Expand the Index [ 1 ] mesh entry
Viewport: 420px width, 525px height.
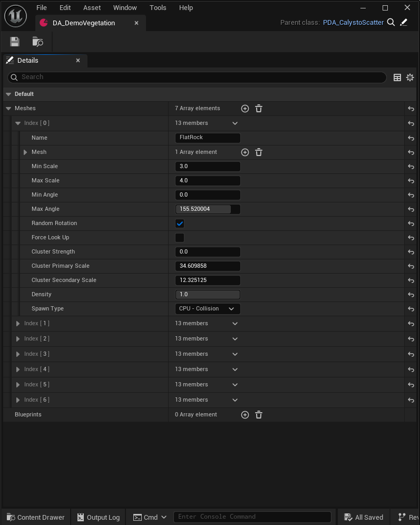click(x=18, y=324)
